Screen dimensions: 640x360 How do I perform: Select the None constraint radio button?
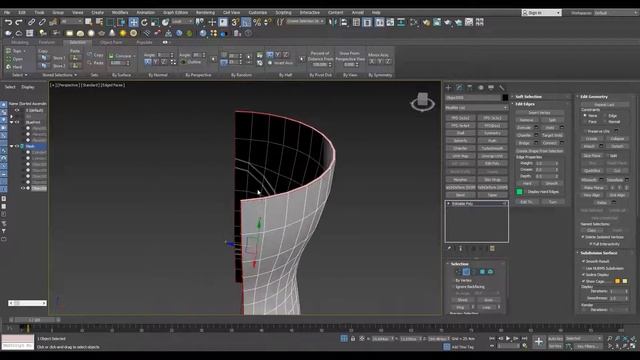click(x=585, y=116)
